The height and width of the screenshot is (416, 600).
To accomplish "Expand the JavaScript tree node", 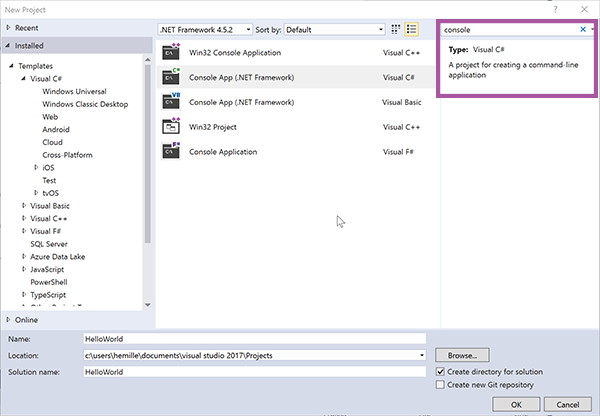I will point(24,269).
